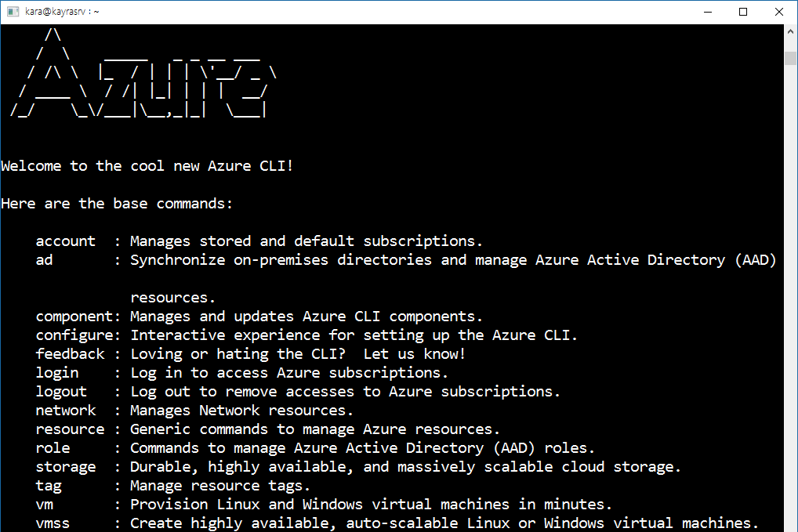Image resolution: width=798 pixels, height=532 pixels.
Task: Click 'Loving or hating the CLI?' text
Action: 238,354
